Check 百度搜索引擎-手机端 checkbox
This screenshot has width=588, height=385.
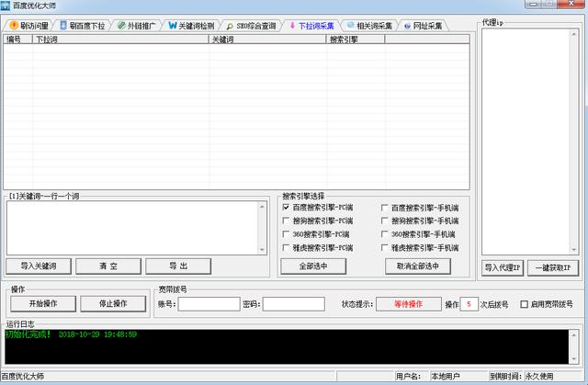click(384, 208)
